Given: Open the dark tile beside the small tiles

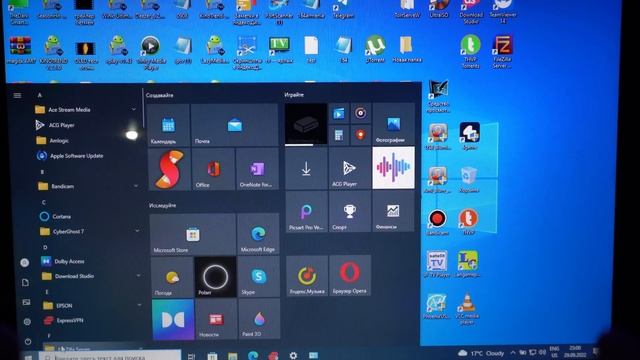Looking at the screenshot, I should click(306, 124).
